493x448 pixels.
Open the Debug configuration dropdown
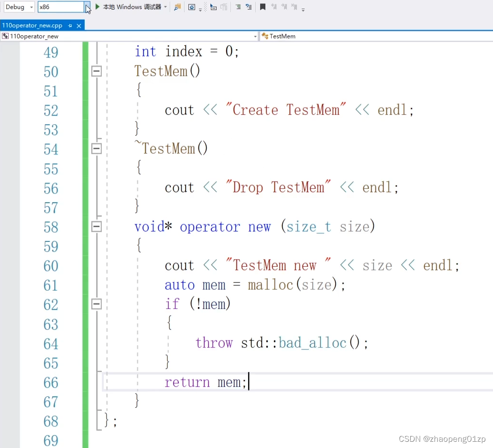click(32, 7)
